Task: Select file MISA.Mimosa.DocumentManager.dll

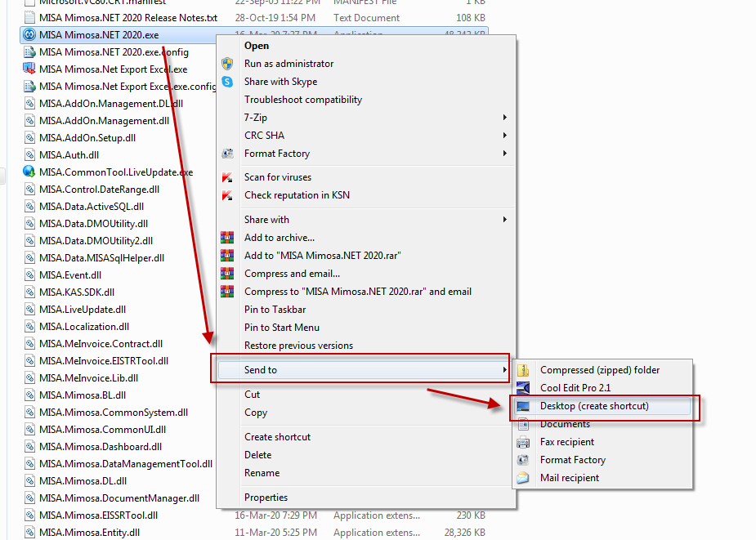Action: pyautogui.click(x=119, y=498)
